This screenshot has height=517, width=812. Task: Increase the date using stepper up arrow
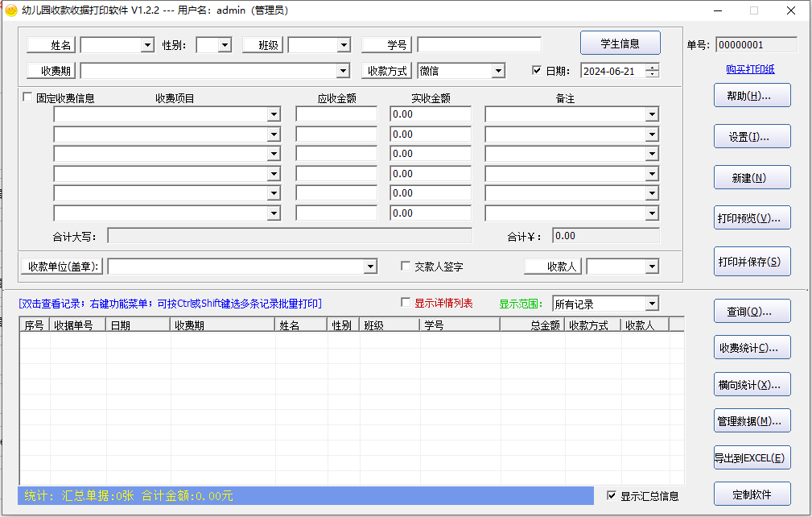(x=652, y=67)
